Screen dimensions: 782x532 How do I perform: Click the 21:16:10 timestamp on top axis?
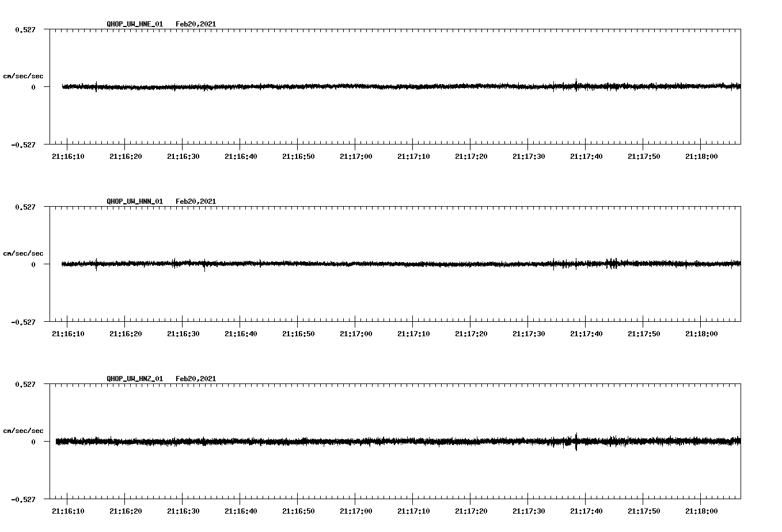tap(68, 155)
